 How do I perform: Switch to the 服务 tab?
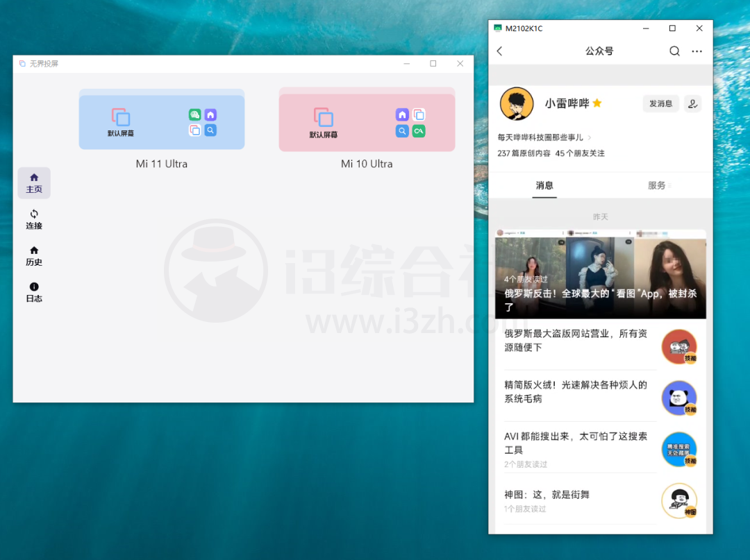tap(657, 186)
